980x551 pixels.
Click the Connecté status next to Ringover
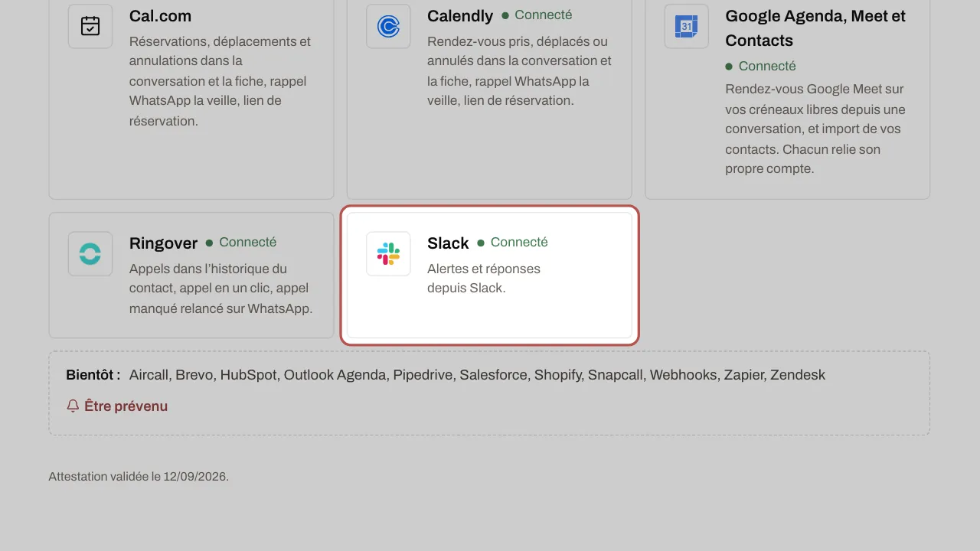[241, 243]
